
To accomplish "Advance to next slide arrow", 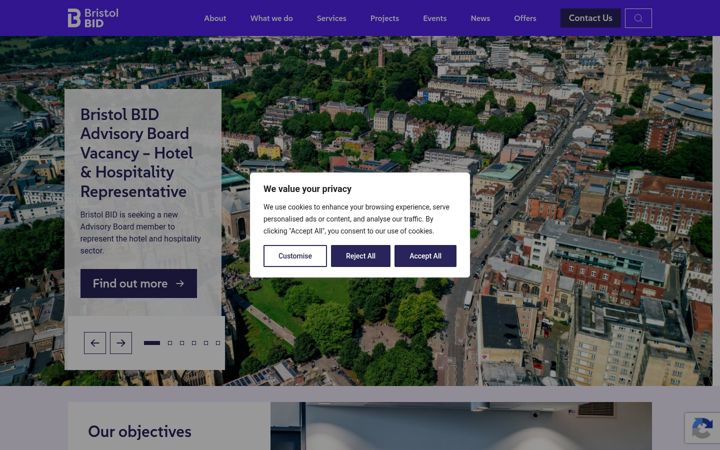I will click(x=121, y=343).
